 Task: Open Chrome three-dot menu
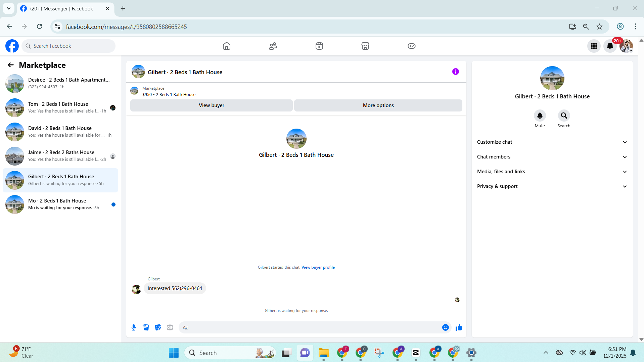(635, 27)
